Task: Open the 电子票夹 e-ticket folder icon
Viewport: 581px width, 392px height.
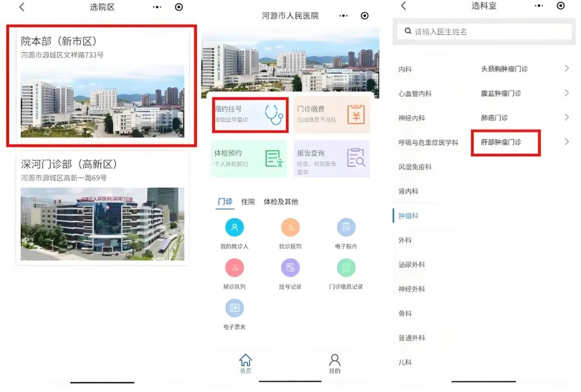Action: click(x=234, y=308)
